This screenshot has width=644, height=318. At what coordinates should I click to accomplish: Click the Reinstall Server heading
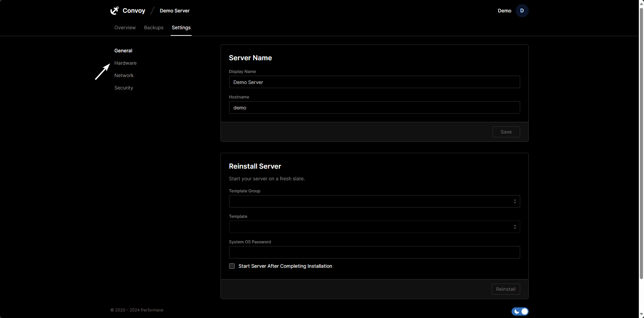pyautogui.click(x=255, y=166)
